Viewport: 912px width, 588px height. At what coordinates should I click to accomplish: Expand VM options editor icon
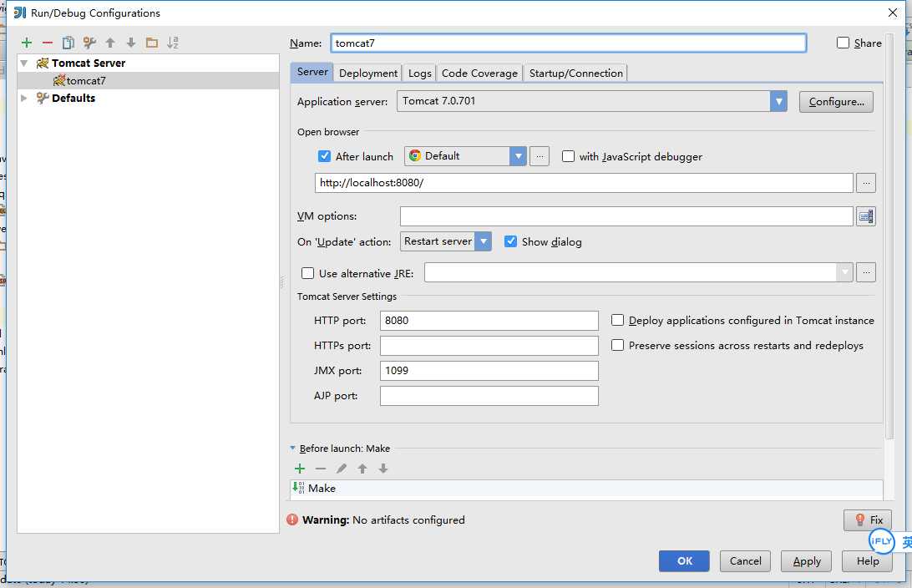click(x=866, y=216)
